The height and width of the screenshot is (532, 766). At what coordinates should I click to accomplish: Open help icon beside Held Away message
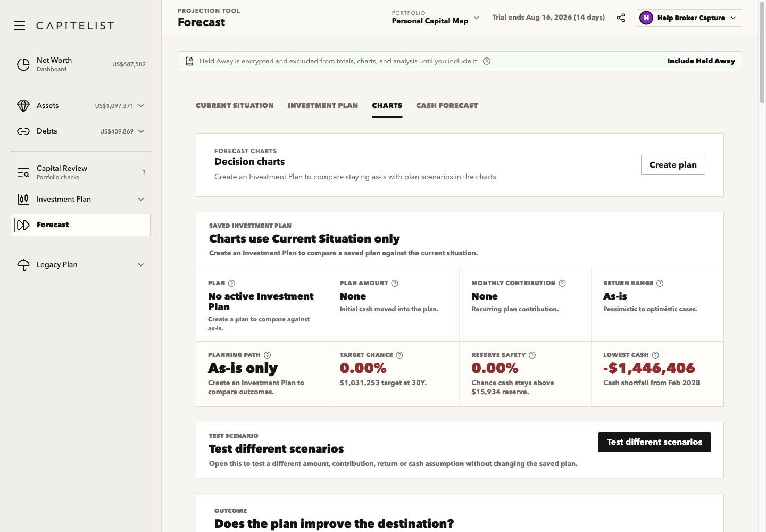(487, 61)
